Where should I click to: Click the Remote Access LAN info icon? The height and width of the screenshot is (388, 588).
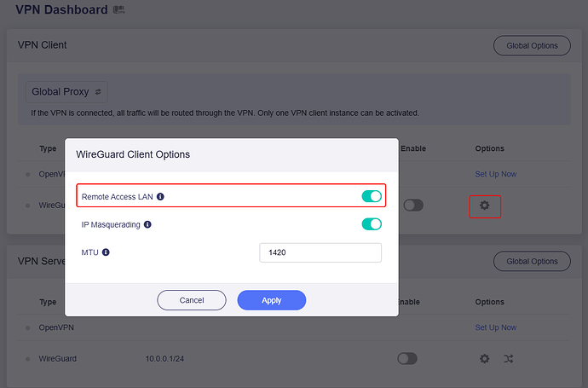pos(160,196)
